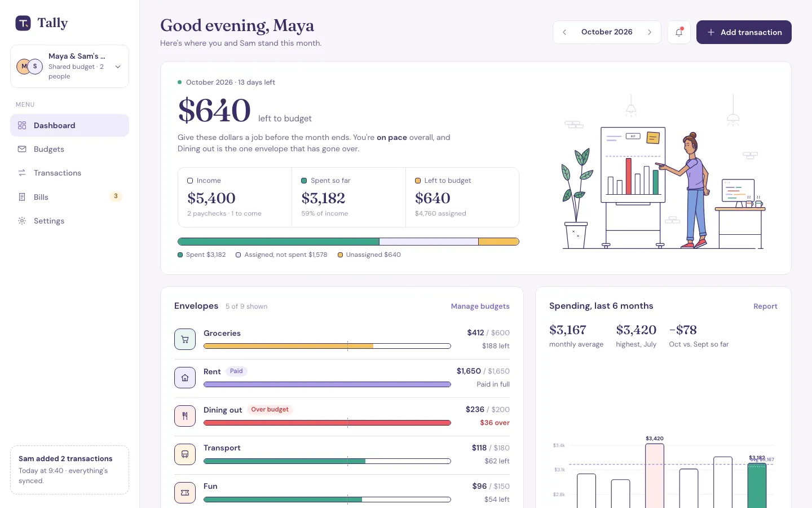Open the Settings menu item
This screenshot has width=812, height=508.
69,221
